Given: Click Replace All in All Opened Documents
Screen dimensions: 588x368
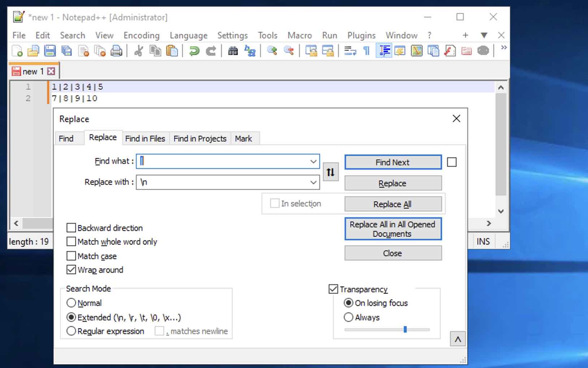Looking at the screenshot, I should pyautogui.click(x=393, y=229).
